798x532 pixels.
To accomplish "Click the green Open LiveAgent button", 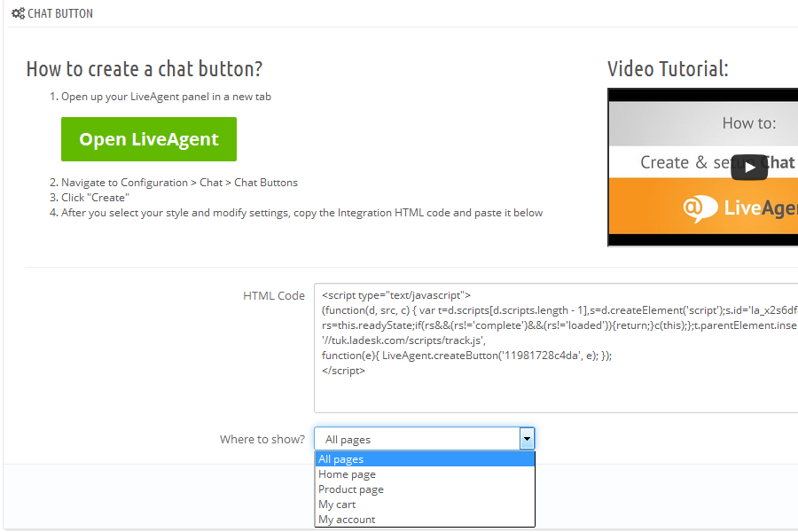I will [149, 139].
